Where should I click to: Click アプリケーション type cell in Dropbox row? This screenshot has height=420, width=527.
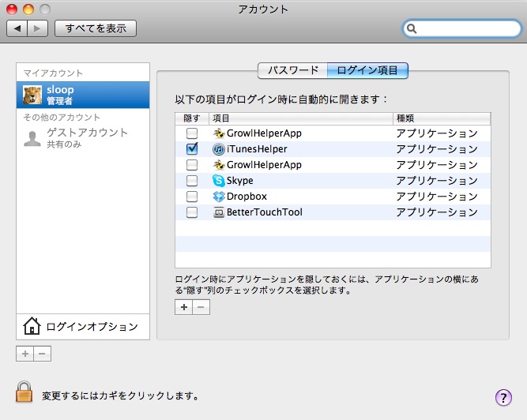(x=437, y=197)
